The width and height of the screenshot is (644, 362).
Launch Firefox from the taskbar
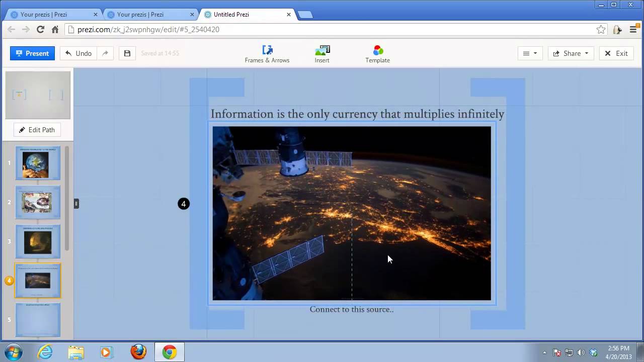(138, 352)
